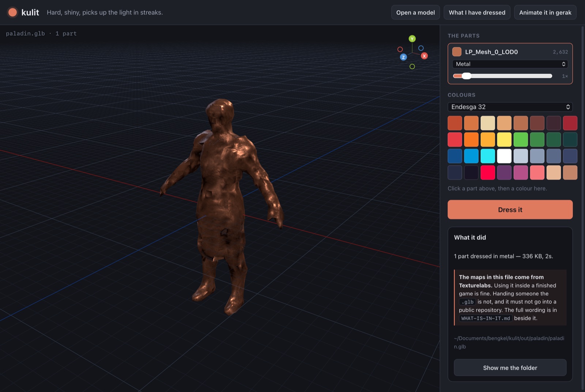Click the output path ending paladin.glb
Viewport: 585px width, 392px height.
click(x=509, y=342)
